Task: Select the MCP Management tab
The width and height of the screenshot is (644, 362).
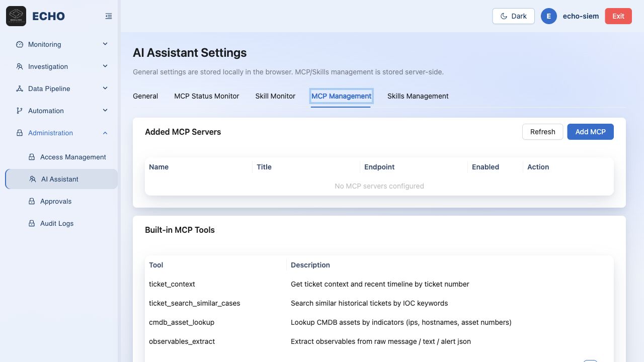Action: [341, 96]
